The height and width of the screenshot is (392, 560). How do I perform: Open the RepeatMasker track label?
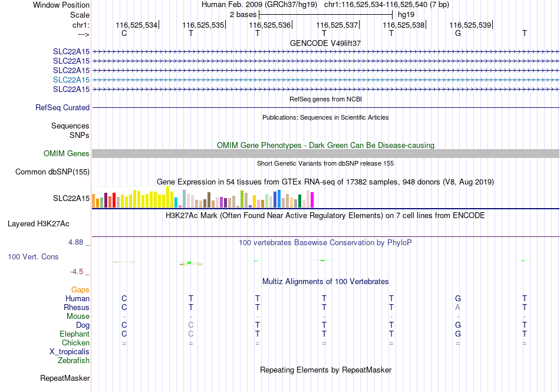[x=65, y=378]
